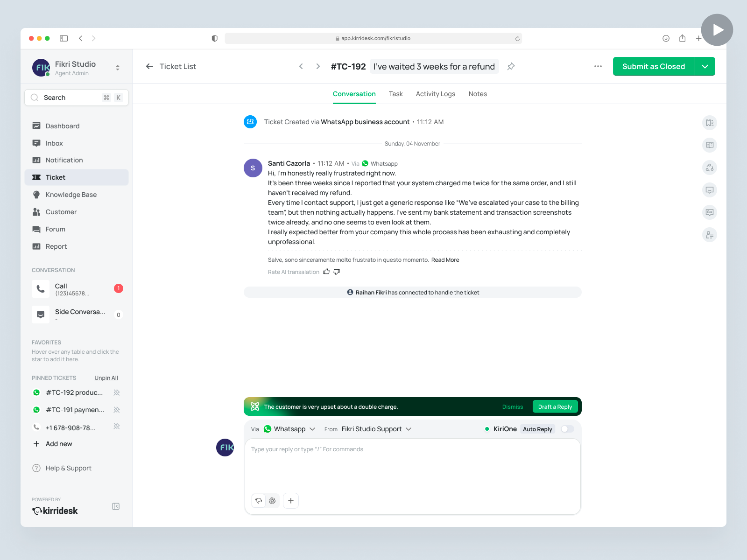
Task: Reload page using the address bar icon
Action: (x=517, y=38)
